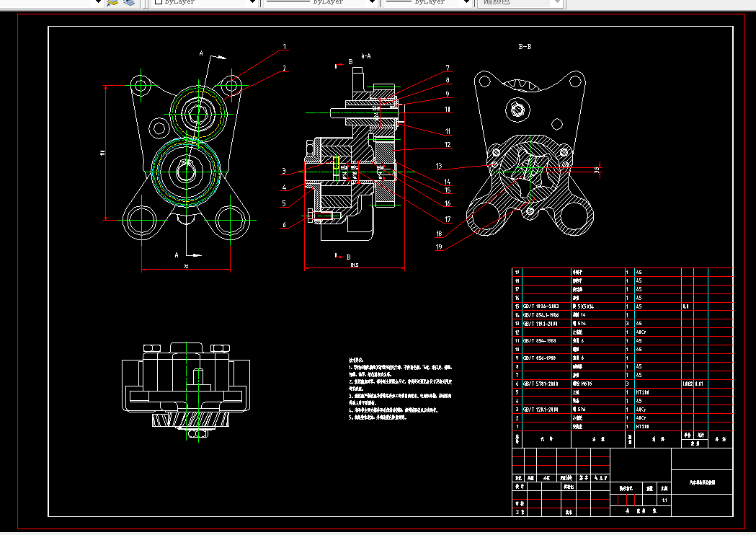Select callout number 9 leader text
Screen dimensions: 756x535
448,94
